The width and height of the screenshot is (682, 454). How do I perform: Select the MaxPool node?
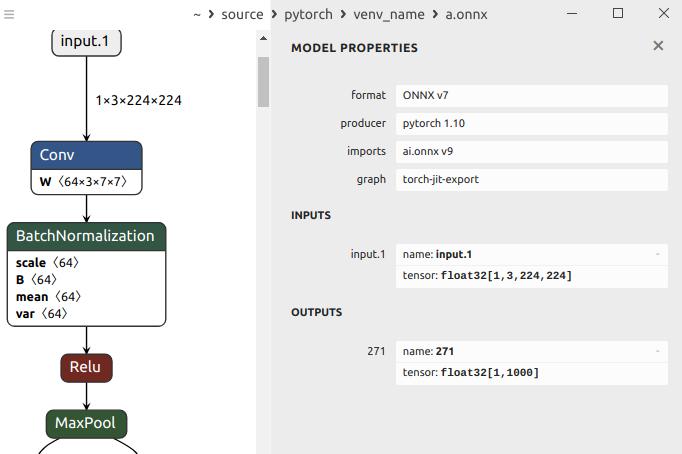86,423
